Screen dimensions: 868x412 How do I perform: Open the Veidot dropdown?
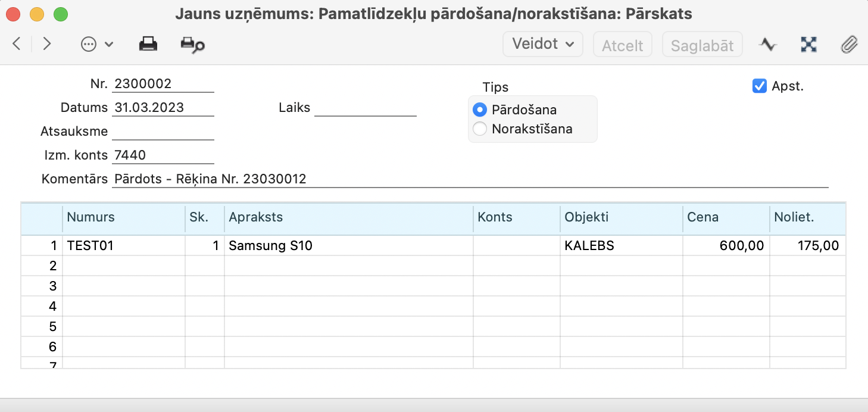tap(542, 44)
